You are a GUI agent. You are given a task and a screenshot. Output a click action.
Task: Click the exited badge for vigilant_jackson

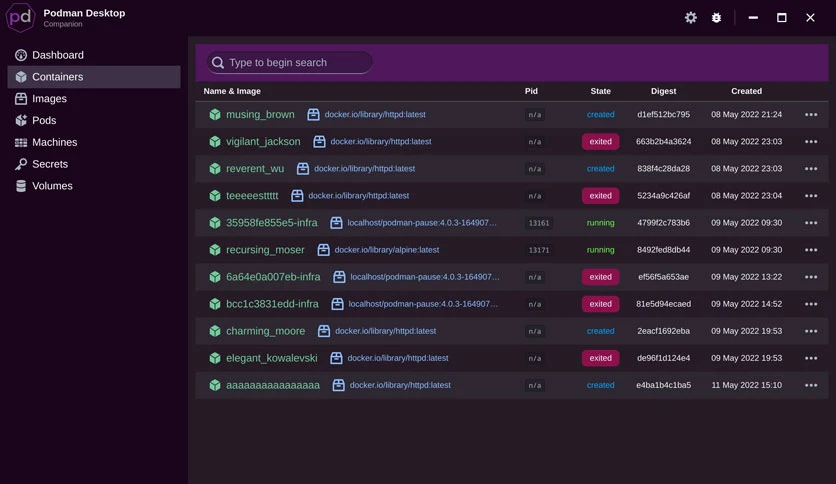pos(600,141)
